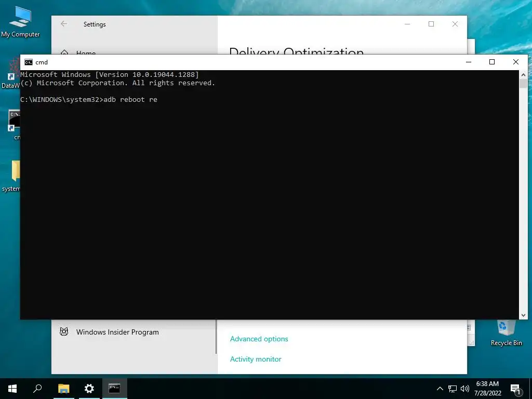Screen dimensions: 532x399
Task: Click the cmd window title icon
Action: [x=29, y=62]
